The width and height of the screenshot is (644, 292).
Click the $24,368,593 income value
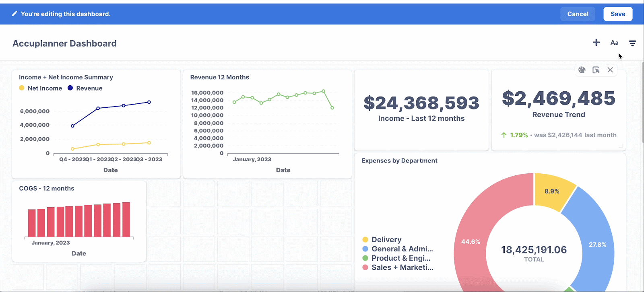[421, 103]
